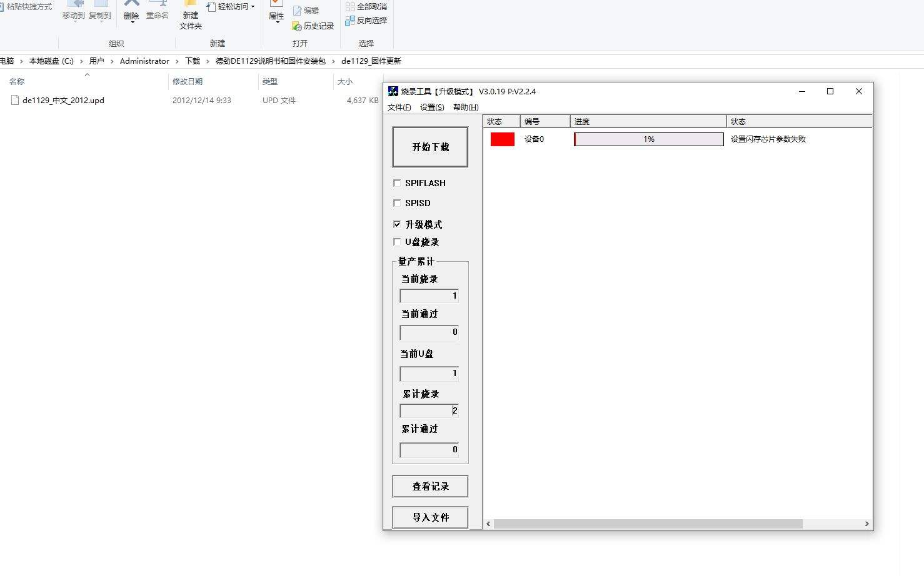Enable the SPIFLASH checkbox

pos(398,182)
